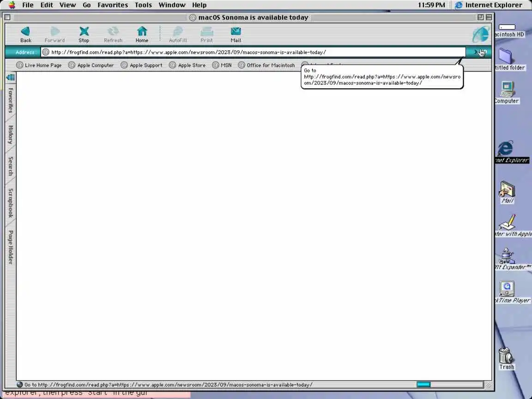Open Mail from the browser toolbar
This screenshot has height=399, width=532.
[236, 35]
